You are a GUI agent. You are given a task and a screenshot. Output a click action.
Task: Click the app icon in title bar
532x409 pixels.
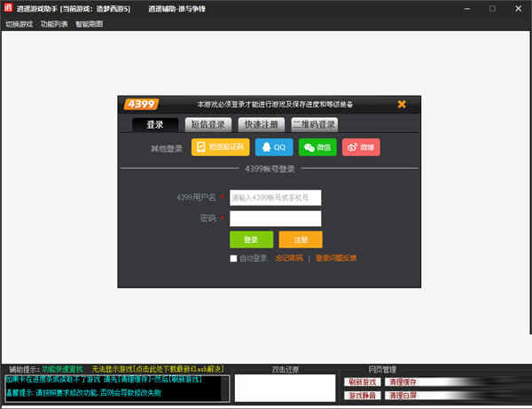click(8, 7)
